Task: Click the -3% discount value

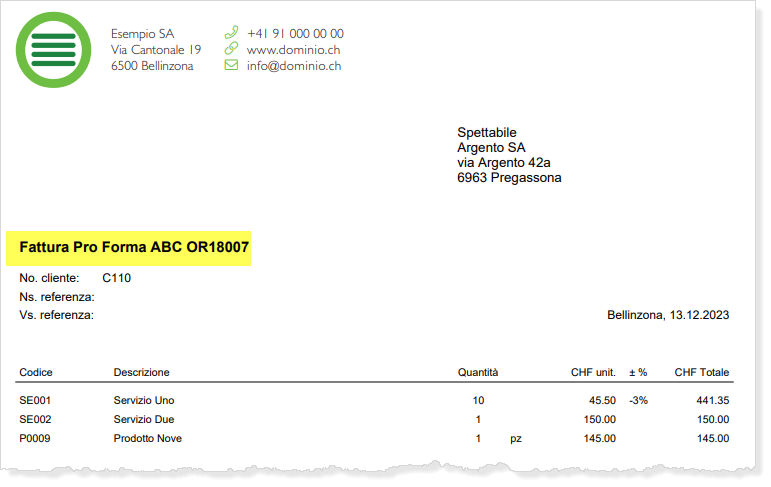Action: pos(638,400)
